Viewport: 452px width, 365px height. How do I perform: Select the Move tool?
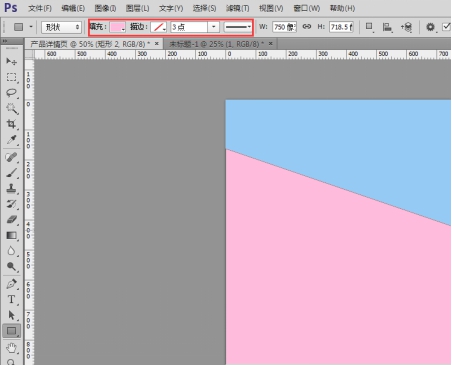pos(12,61)
